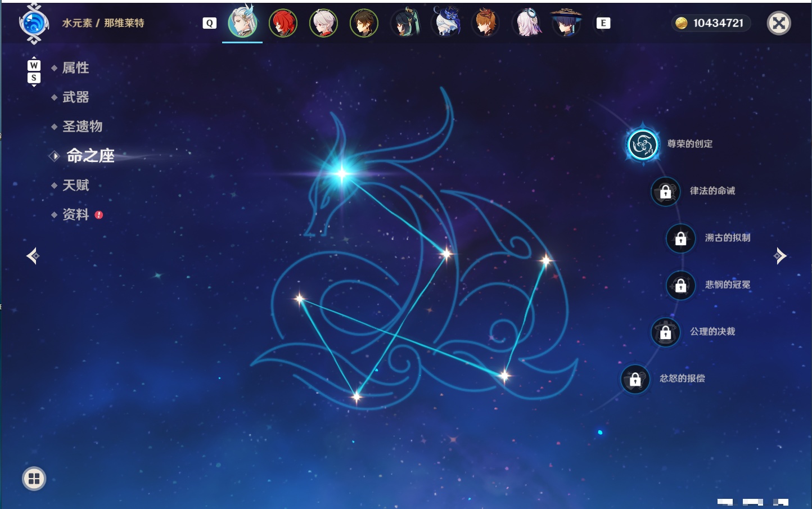
Task: Select the 命之座 constellation menu
Action: click(x=90, y=156)
